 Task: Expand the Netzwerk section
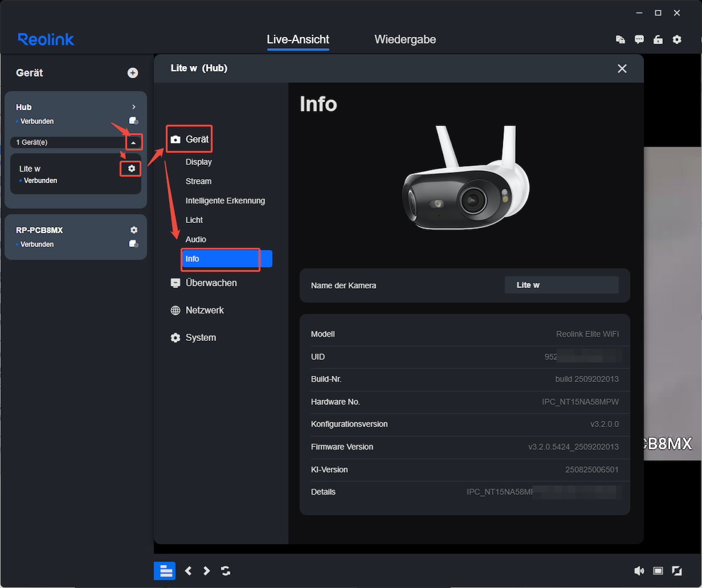pyautogui.click(x=205, y=310)
